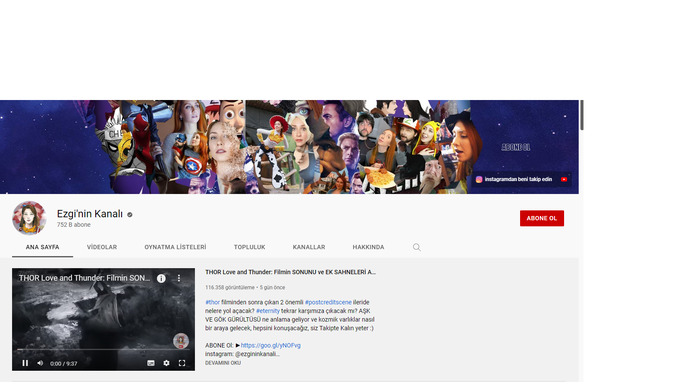Open the video player three-dot menu
This screenshot has height=388, width=690.
[x=179, y=278]
